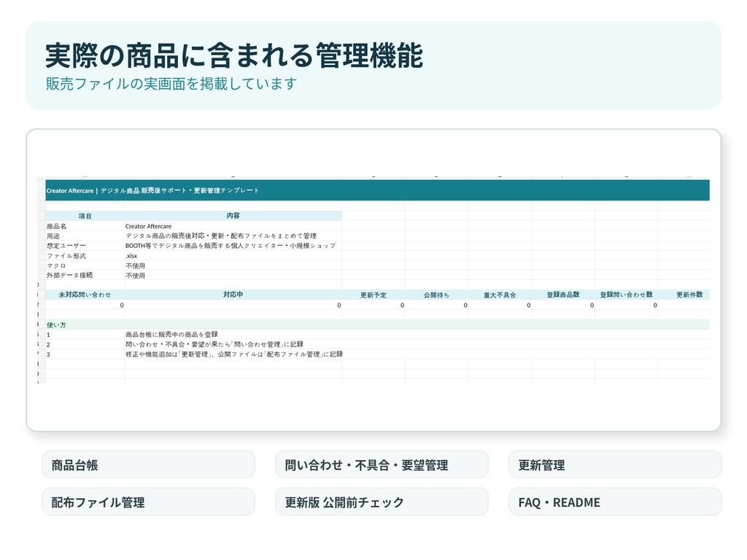Click the 未対応問い合わせ column header
The width and height of the screenshot is (747, 560).
[85, 295]
